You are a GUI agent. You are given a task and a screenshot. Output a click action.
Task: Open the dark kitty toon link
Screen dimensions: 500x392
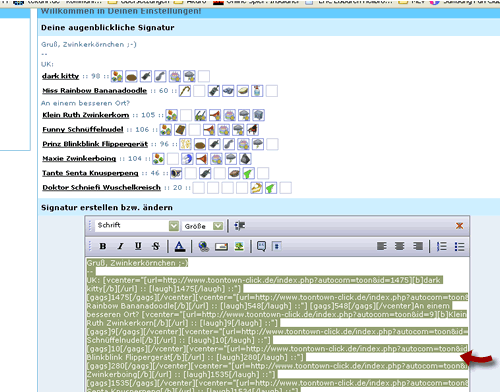coord(61,76)
